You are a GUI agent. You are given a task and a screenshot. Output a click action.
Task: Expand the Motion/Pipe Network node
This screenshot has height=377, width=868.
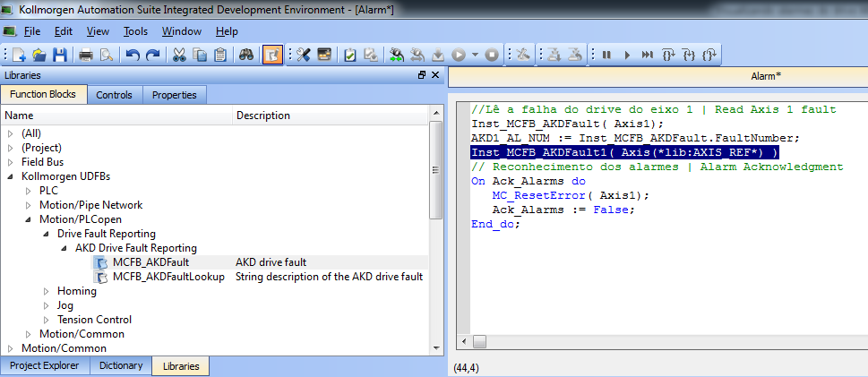coord(29,205)
